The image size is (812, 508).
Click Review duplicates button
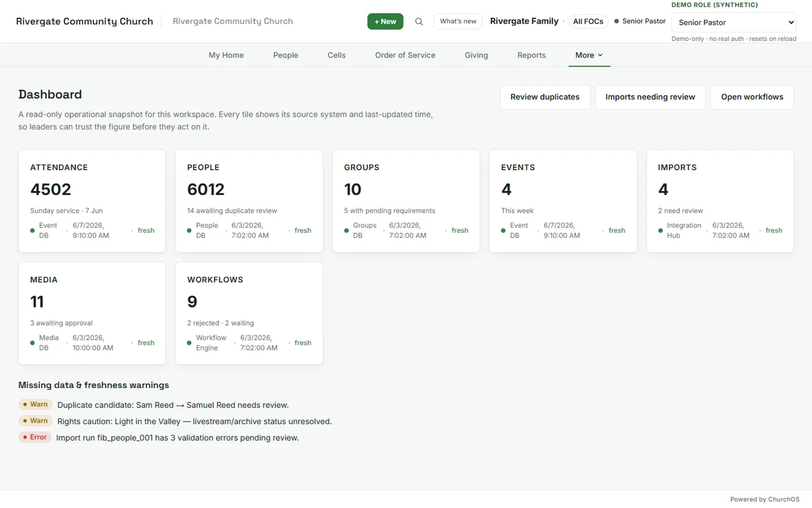(x=545, y=97)
